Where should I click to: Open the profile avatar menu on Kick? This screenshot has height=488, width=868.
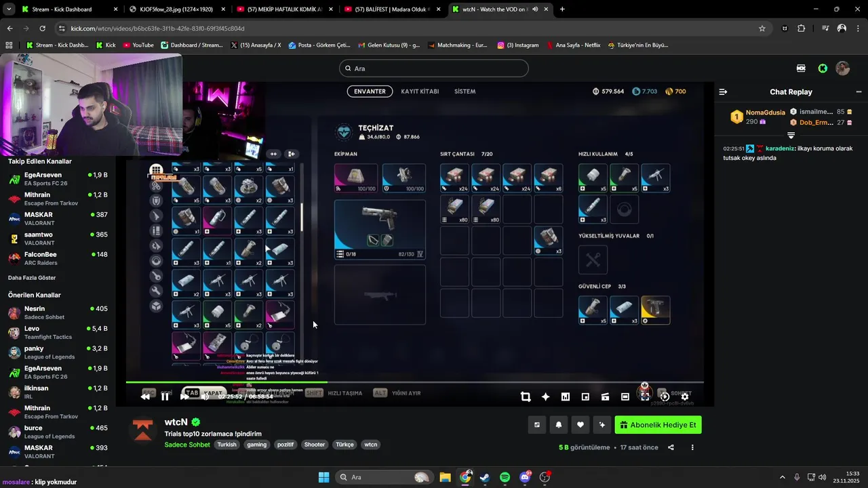point(843,68)
